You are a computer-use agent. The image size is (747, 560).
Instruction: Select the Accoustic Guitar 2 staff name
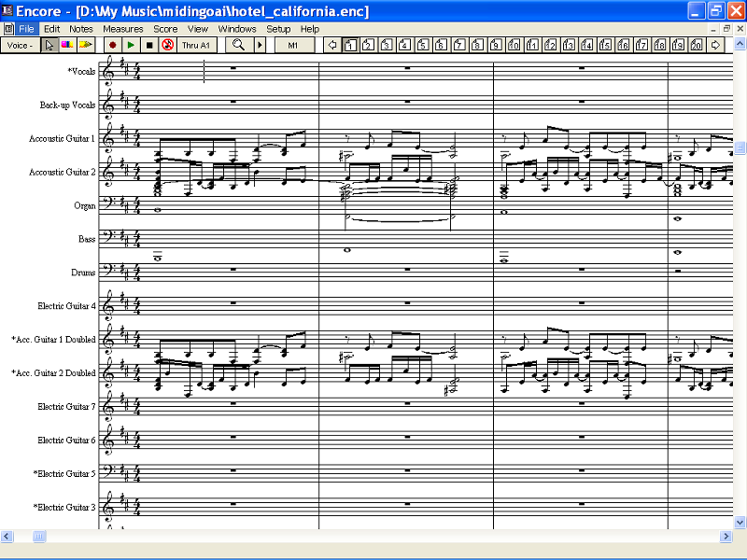tap(62, 172)
